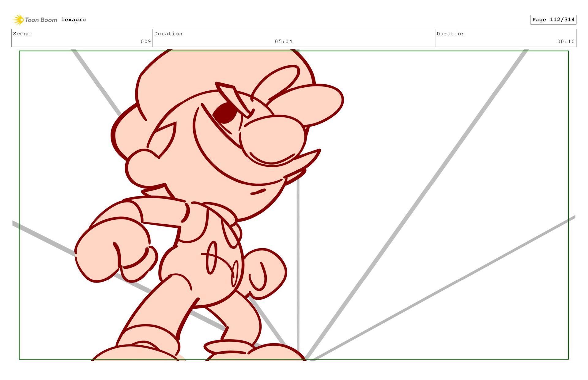Click the middle 'Duration' label
The height and width of the screenshot is (380, 588).
pyautogui.click(x=168, y=34)
